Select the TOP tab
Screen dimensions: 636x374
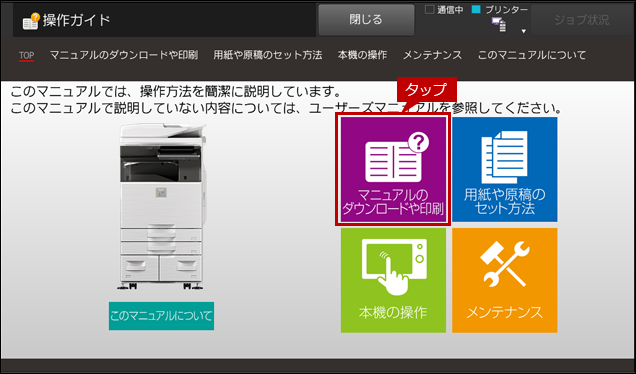point(26,56)
